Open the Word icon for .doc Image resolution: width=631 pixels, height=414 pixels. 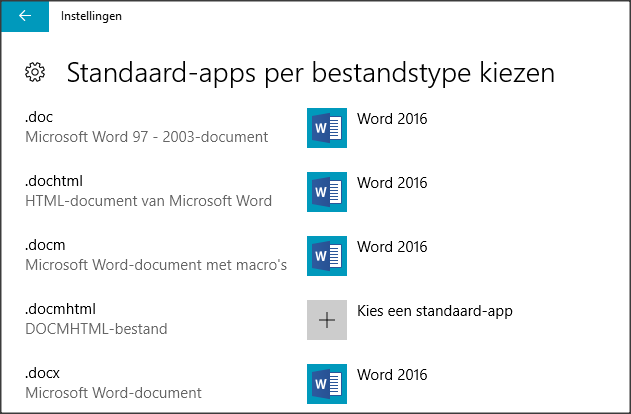tap(327, 128)
